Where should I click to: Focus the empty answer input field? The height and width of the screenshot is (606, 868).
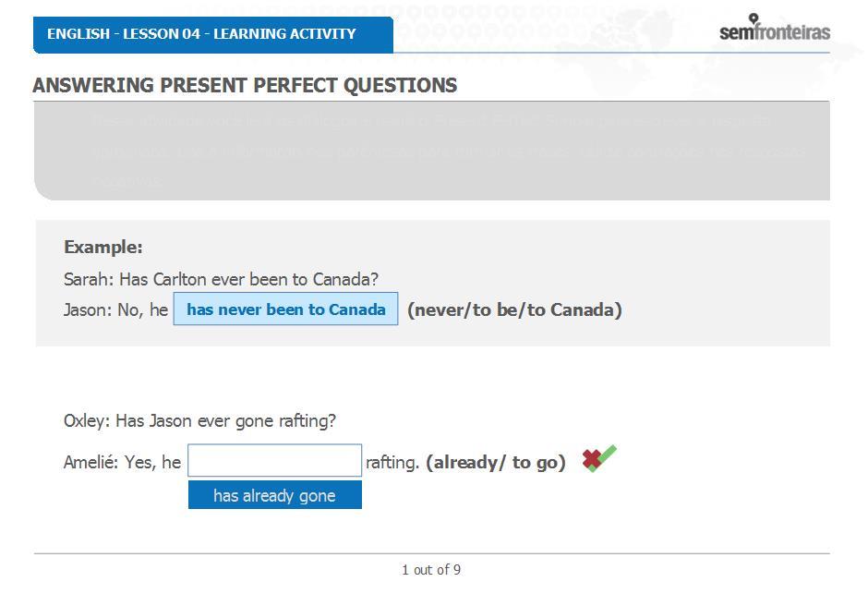(x=274, y=460)
